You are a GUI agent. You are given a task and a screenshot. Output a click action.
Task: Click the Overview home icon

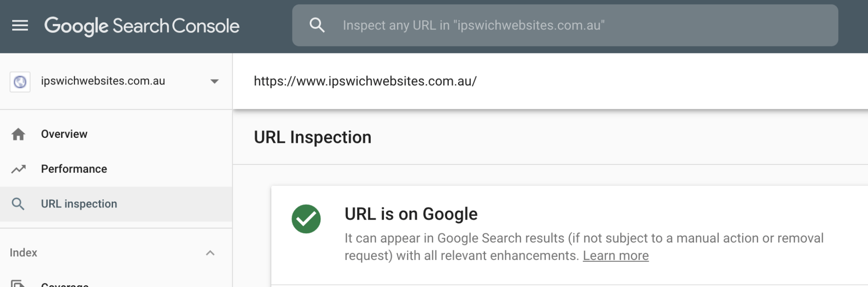point(18,134)
